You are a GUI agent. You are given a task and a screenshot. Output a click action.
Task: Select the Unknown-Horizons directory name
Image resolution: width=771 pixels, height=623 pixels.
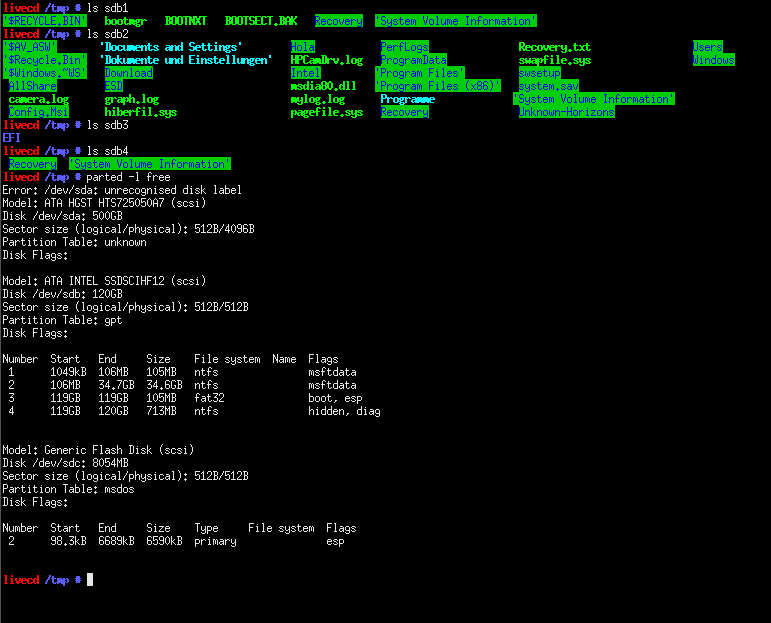point(567,112)
